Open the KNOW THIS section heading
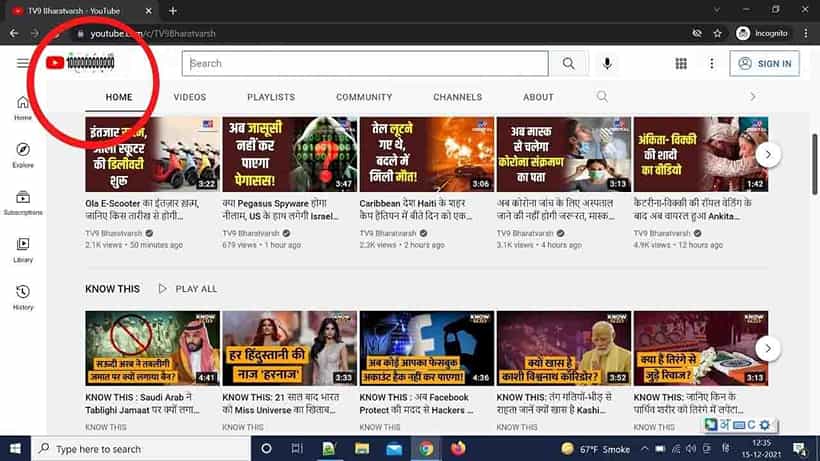 [x=112, y=289]
